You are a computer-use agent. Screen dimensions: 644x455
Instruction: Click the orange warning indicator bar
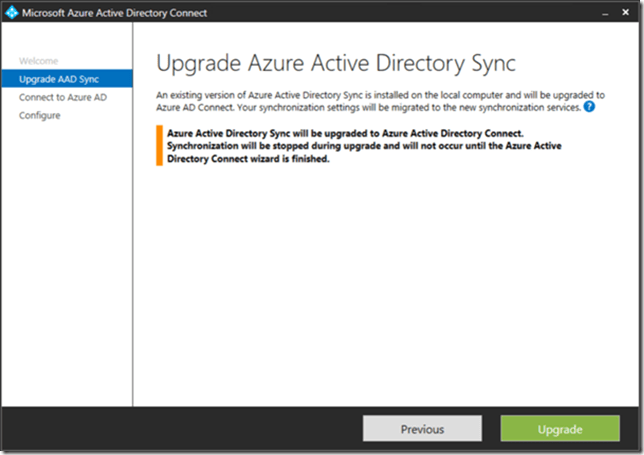[158, 145]
